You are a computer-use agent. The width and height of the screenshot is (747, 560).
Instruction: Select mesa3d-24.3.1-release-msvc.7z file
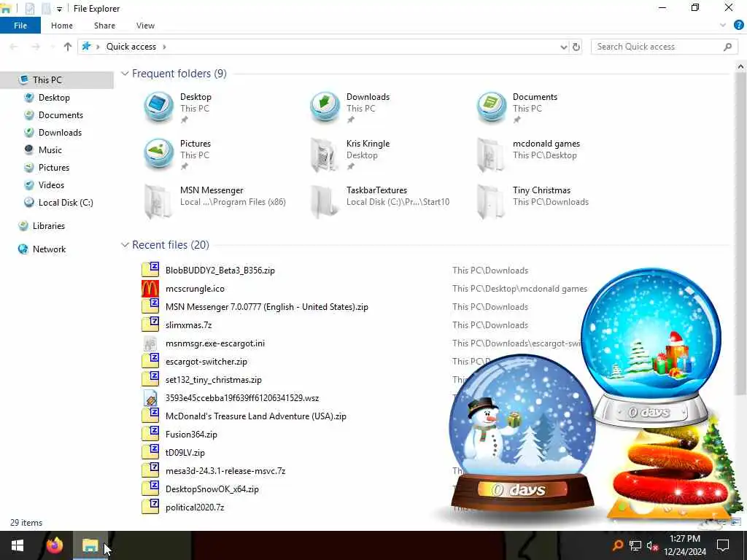(x=225, y=471)
